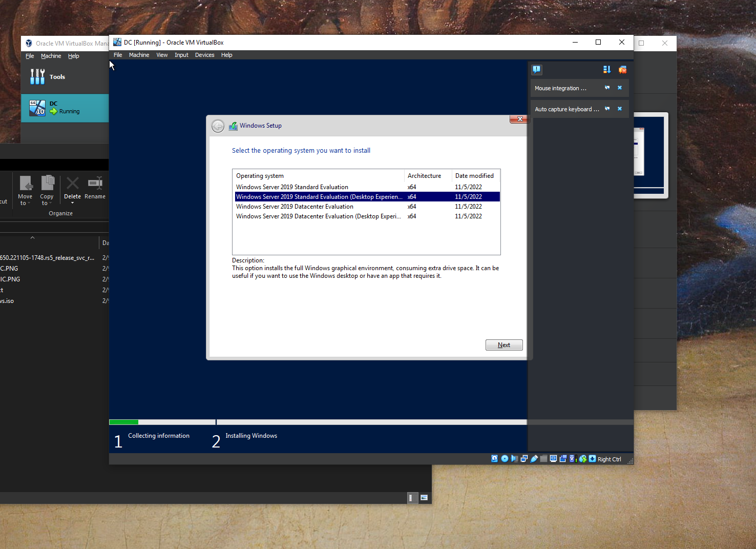Click the Mouse integration notification text
Screen dimensions: 756x549
pyautogui.click(x=560, y=88)
